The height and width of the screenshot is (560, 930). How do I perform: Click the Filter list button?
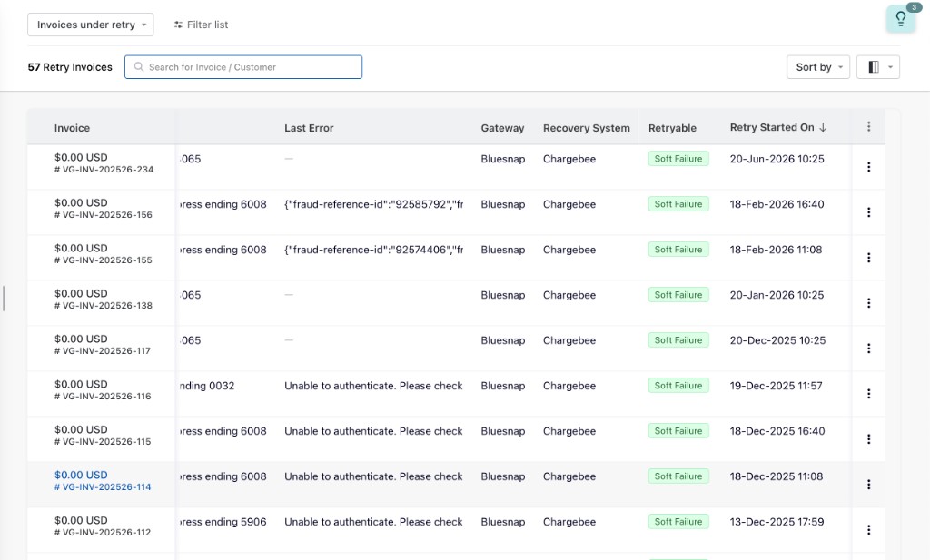(201, 25)
